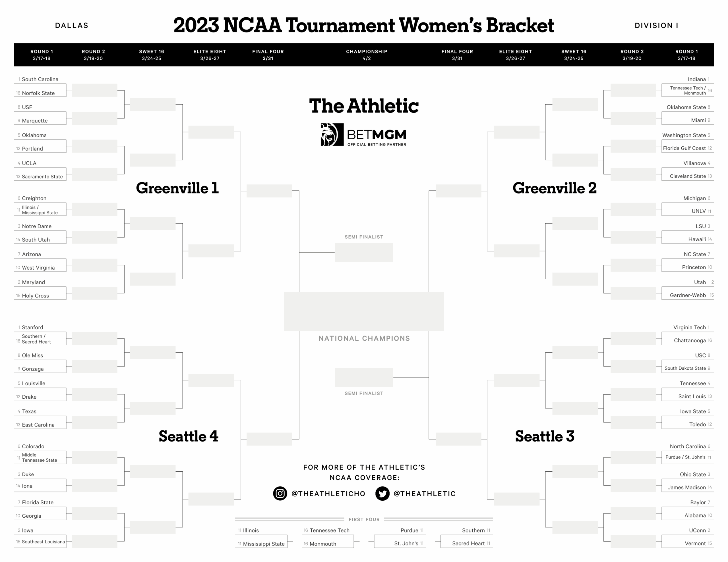Click the Instagram icon
This screenshot has width=728, height=562.
(280, 493)
